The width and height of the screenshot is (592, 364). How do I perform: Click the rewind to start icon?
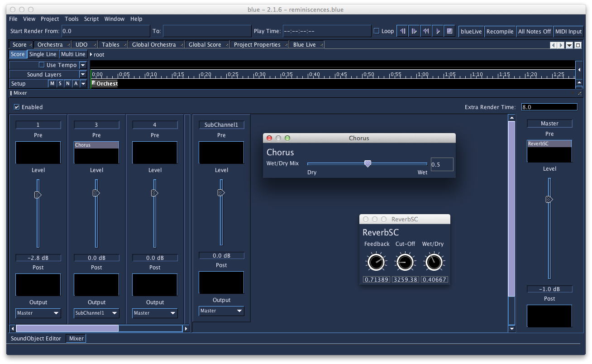[x=425, y=31]
